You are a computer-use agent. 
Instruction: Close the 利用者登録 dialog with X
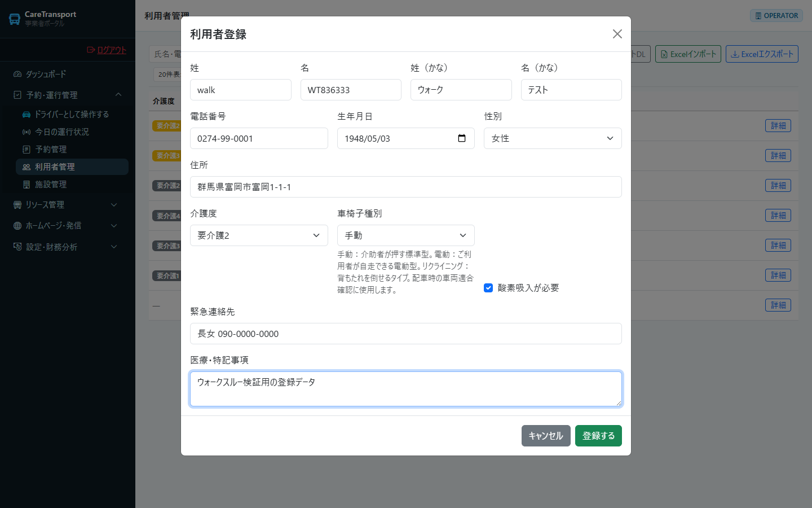(x=617, y=34)
